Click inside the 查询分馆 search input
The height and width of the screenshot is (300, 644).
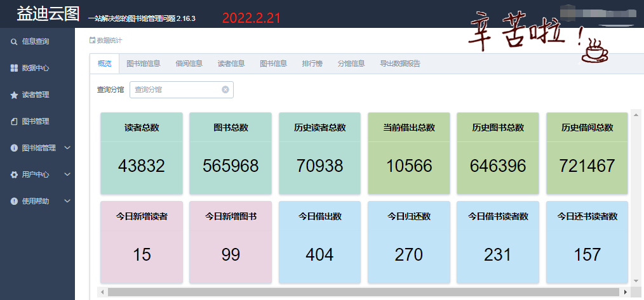pos(177,90)
